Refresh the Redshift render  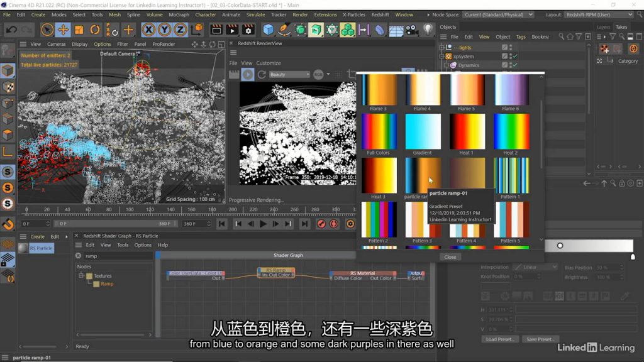click(262, 74)
